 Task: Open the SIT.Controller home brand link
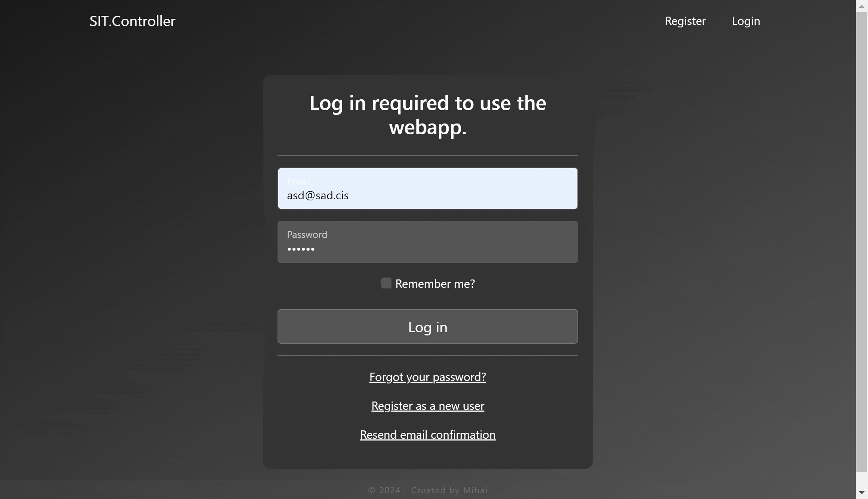(132, 21)
